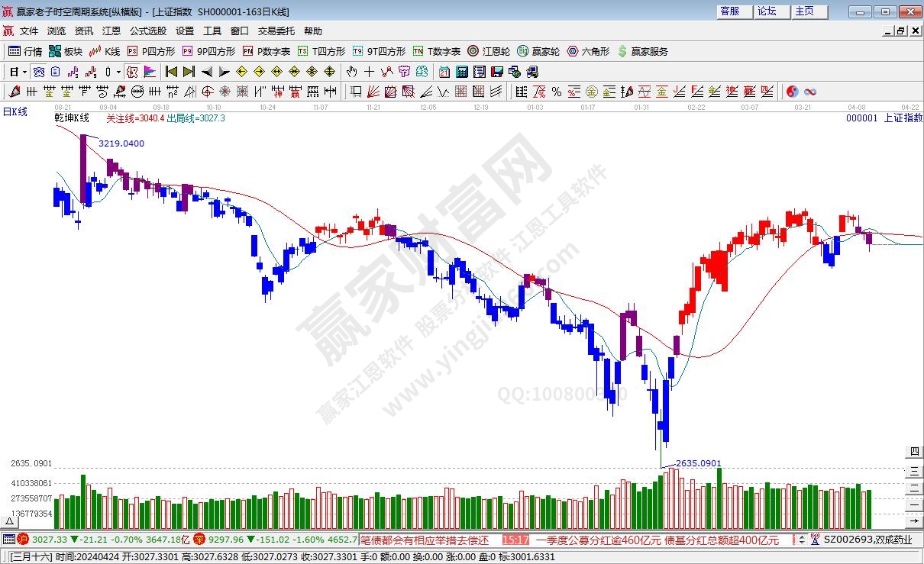
Task: Click the 论坛 forum button
Action: [767, 11]
